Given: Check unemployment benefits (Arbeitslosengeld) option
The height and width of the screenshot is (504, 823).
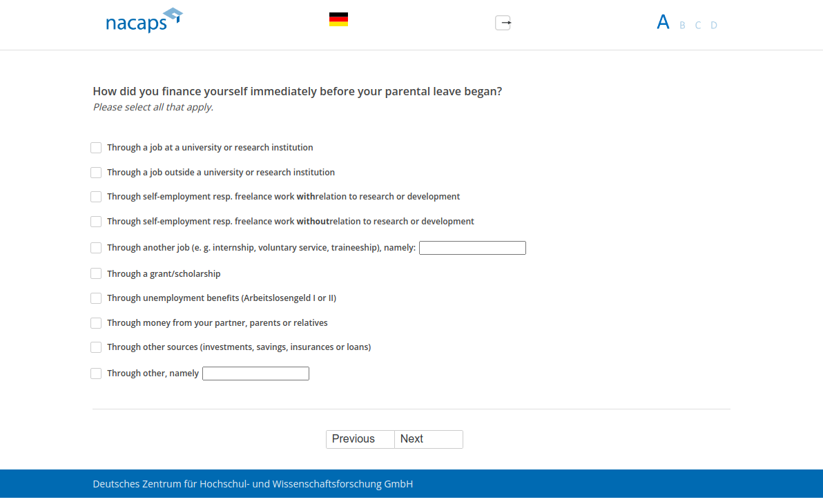Looking at the screenshot, I should [x=96, y=298].
